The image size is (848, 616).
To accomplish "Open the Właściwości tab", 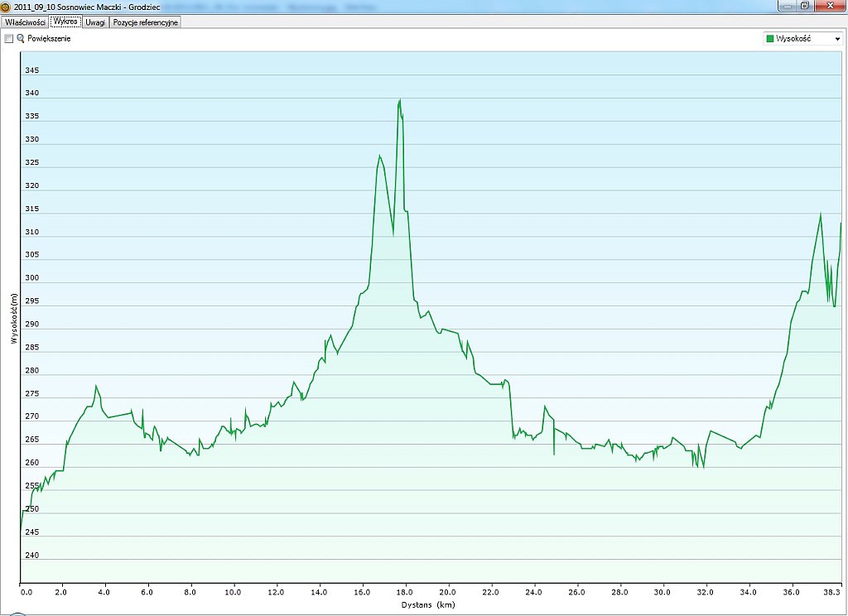I will tap(25, 22).
